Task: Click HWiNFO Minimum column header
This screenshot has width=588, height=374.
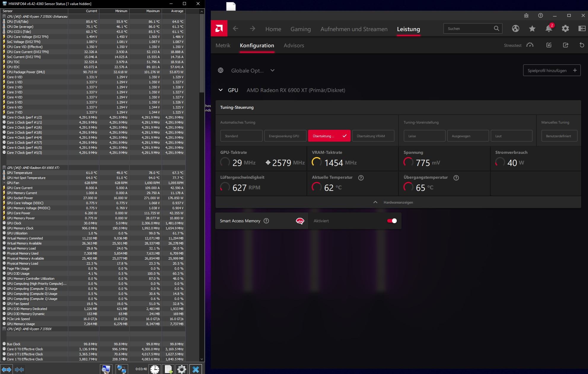Action: point(114,11)
